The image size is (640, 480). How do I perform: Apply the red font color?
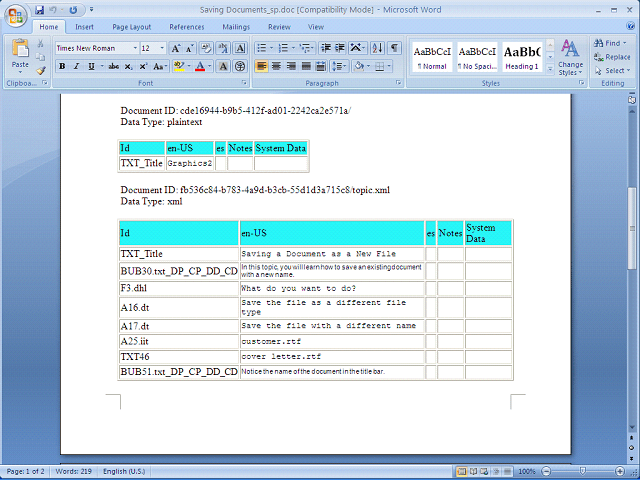200,66
